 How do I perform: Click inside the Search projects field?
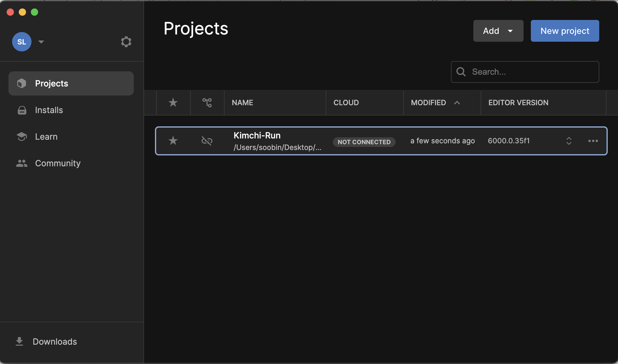(533, 72)
